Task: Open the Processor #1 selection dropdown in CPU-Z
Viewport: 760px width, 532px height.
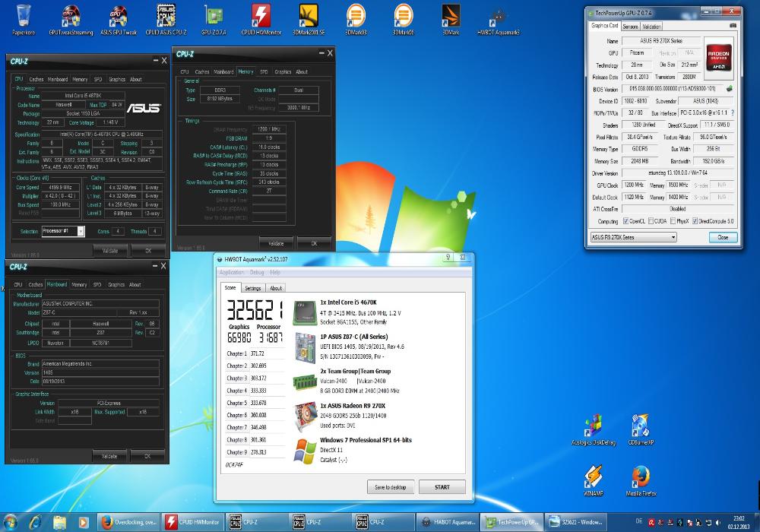Action: tap(63, 231)
